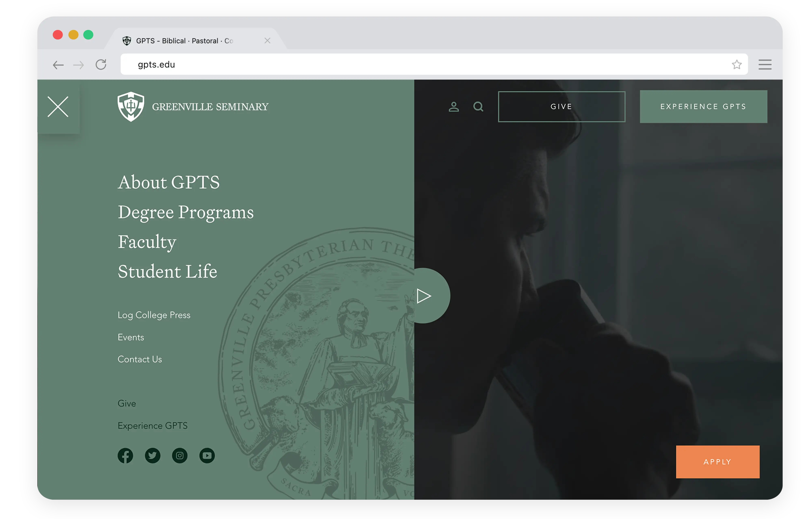Open the Student Life menu item
This screenshot has width=812, height=519.
coord(167,271)
